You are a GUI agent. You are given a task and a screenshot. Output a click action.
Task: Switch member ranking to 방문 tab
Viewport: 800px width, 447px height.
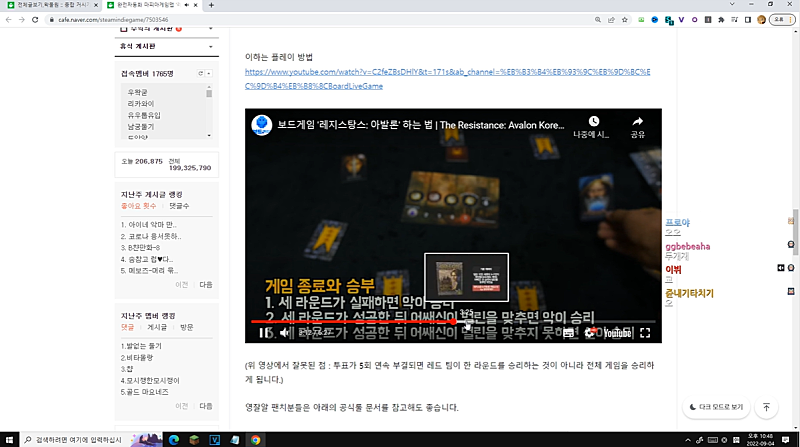tap(186, 327)
